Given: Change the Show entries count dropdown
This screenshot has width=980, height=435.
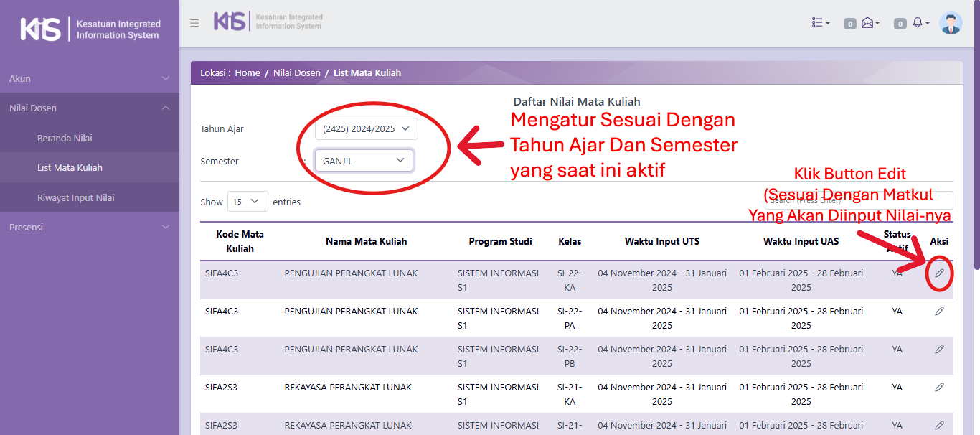Looking at the screenshot, I should [x=248, y=202].
